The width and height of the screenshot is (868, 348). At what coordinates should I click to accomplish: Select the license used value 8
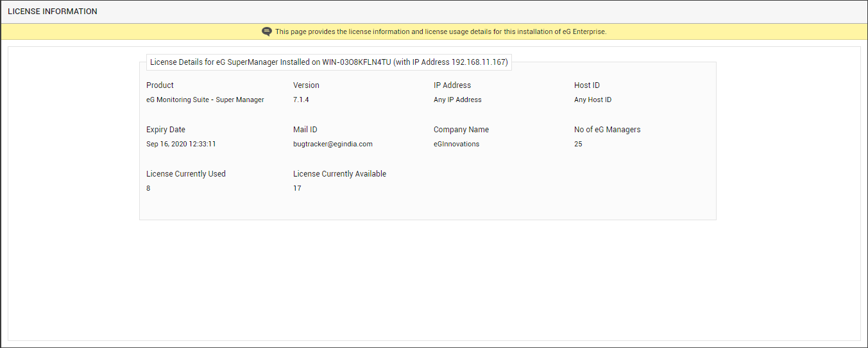[148, 188]
